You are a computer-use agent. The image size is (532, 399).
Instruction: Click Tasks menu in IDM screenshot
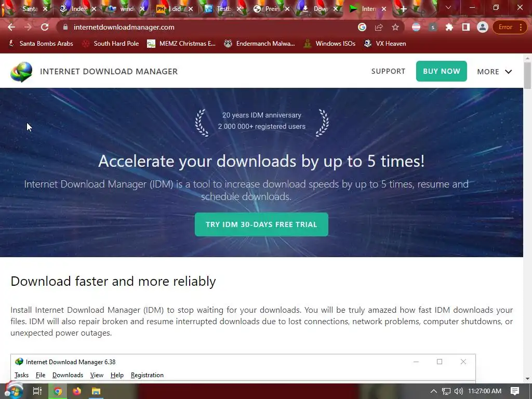21,375
